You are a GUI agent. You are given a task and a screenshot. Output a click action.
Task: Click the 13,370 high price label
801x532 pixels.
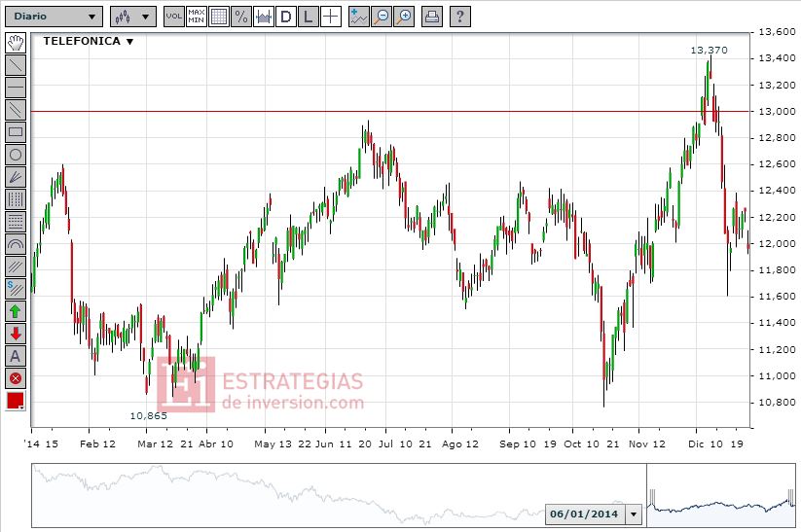tap(709, 50)
